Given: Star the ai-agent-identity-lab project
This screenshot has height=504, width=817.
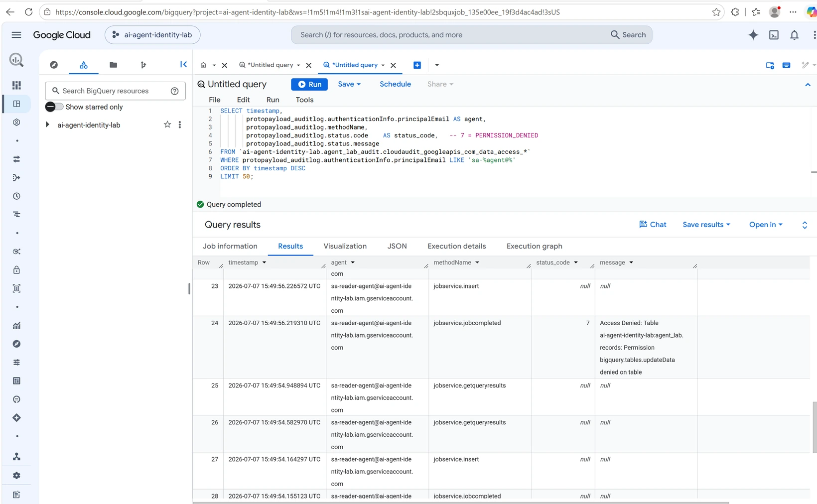Looking at the screenshot, I should tap(167, 125).
